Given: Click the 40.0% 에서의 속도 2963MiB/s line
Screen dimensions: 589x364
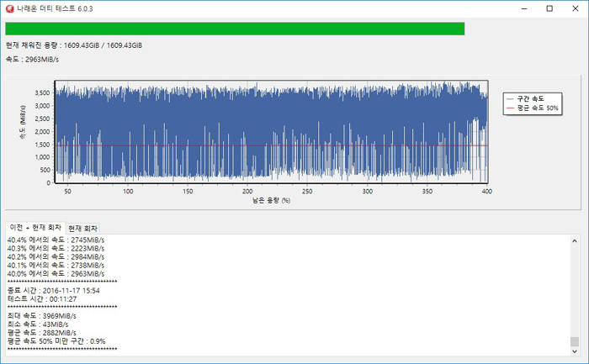Looking at the screenshot, I should tap(56, 274).
